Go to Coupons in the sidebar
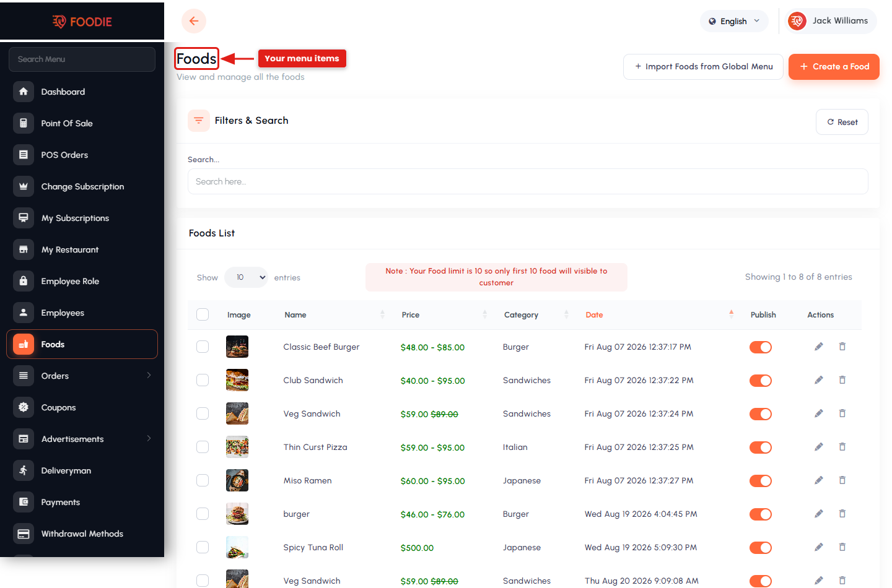 (82, 407)
